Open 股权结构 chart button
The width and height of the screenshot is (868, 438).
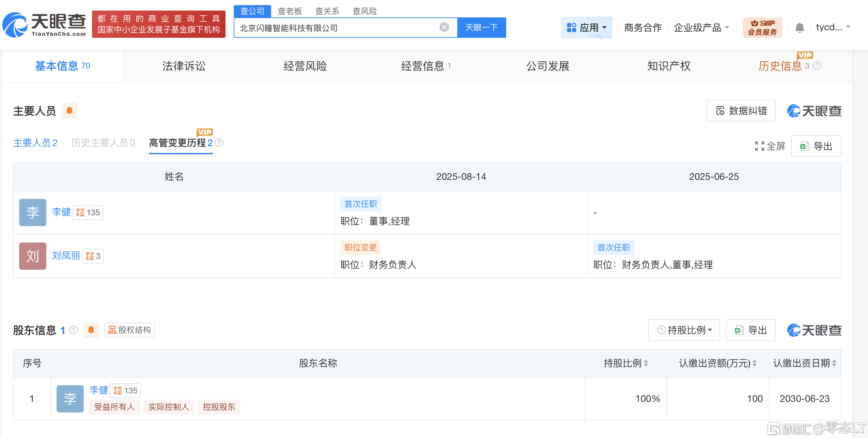click(129, 330)
